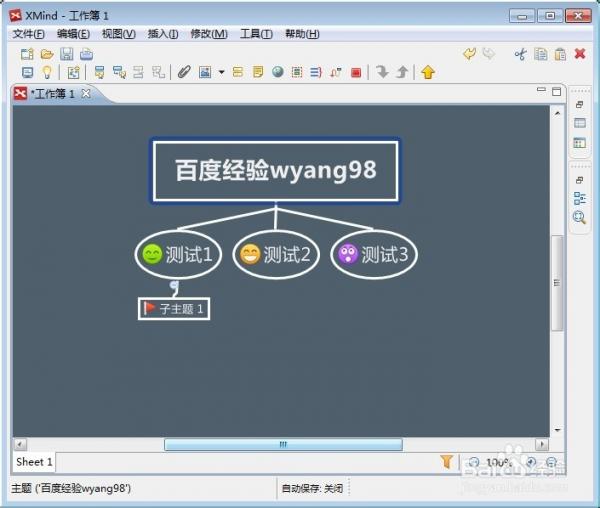The width and height of the screenshot is (600, 508).
Task: Open the 视图(V) menu
Action: [119, 34]
